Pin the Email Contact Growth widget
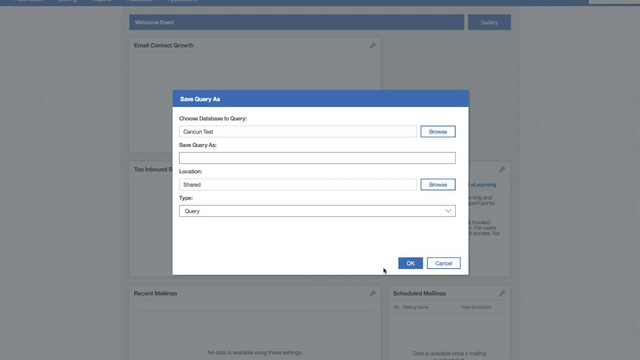This screenshot has height=360, width=640. point(373,46)
